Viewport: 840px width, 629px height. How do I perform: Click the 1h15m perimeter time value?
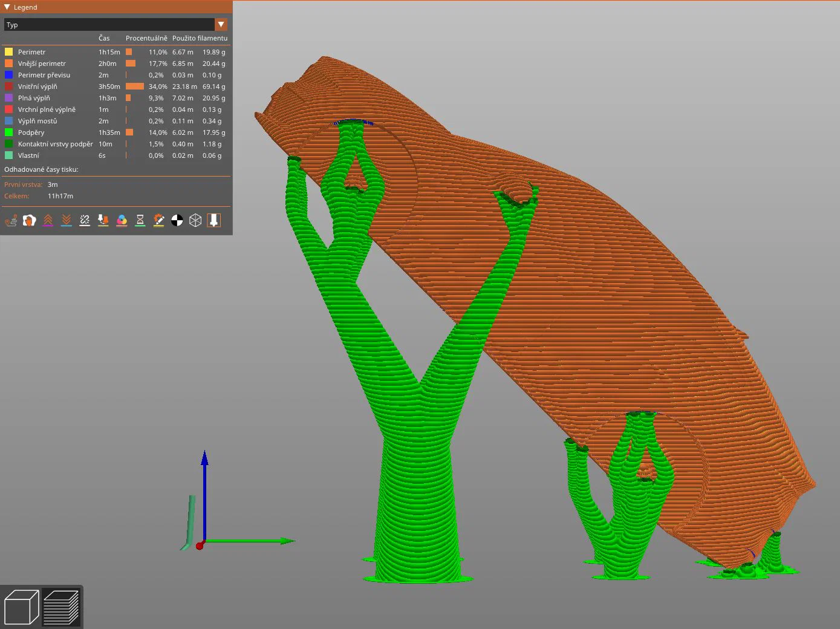[x=109, y=52]
